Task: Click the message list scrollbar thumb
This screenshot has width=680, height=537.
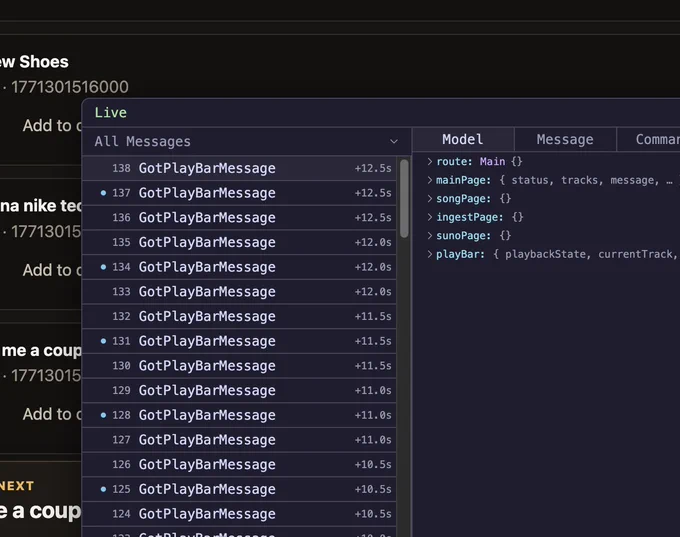Action: (x=404, y=198)
